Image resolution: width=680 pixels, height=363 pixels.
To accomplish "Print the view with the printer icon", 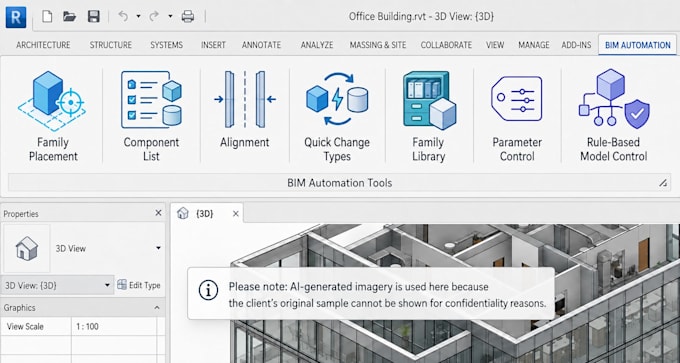I will click(188, 17).
